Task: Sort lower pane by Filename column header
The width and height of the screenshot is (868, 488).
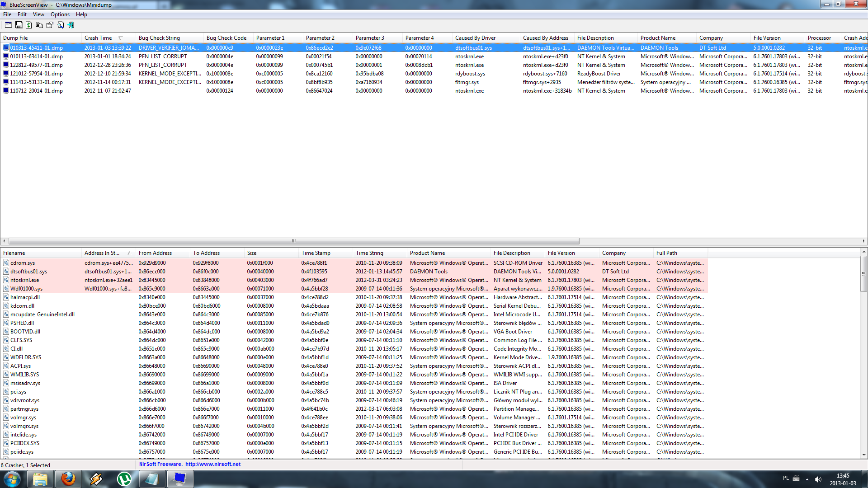Action: (x=41, y=253)
